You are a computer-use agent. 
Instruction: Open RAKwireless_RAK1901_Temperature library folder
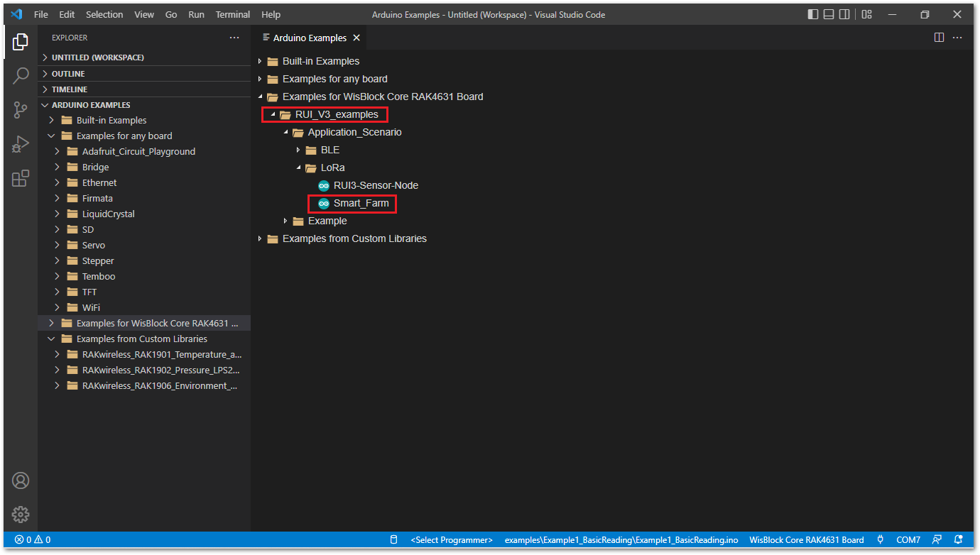[144, 355]
